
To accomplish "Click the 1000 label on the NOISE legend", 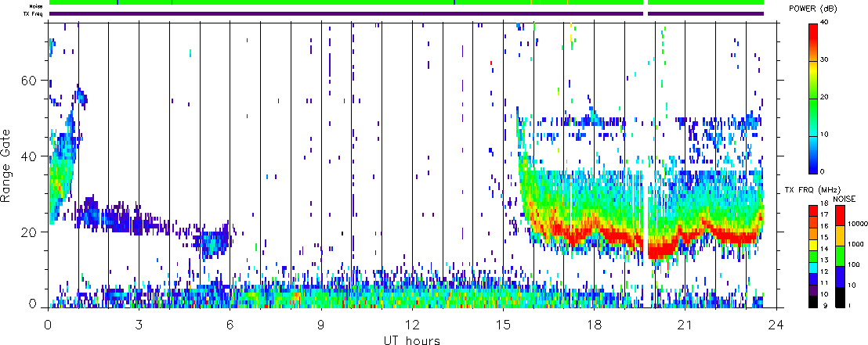I will coord(855,244).
